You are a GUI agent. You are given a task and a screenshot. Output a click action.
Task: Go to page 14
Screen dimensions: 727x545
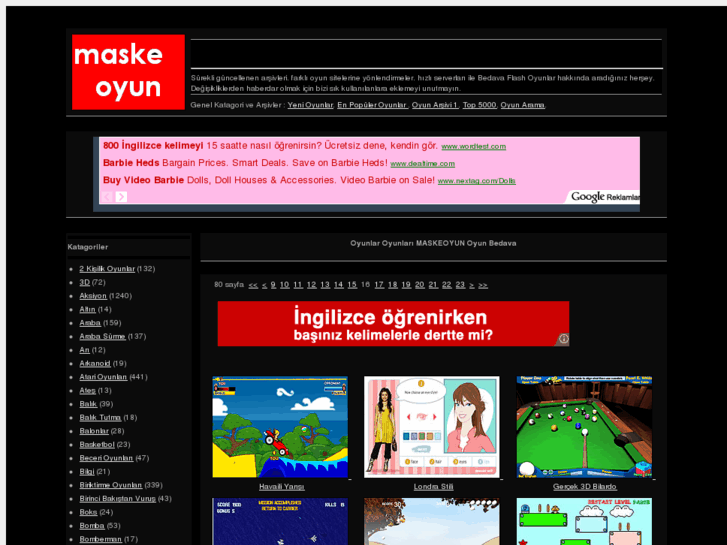338,285
